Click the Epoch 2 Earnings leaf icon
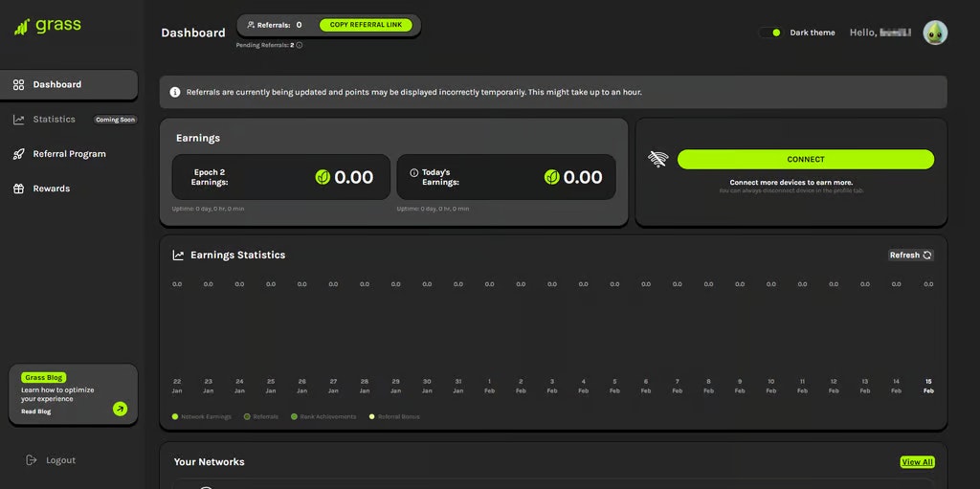This screenshot has width=980, height=489. (x=323, y=178)
